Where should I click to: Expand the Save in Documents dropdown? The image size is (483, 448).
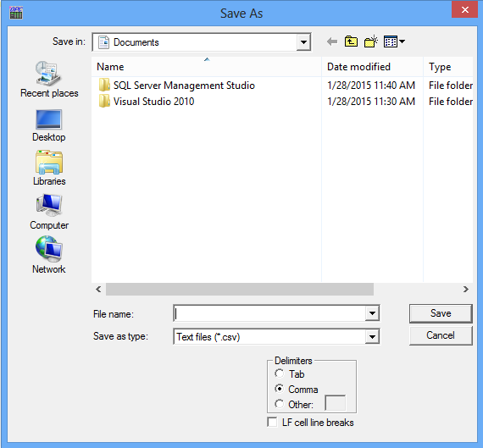pos(303,42)
